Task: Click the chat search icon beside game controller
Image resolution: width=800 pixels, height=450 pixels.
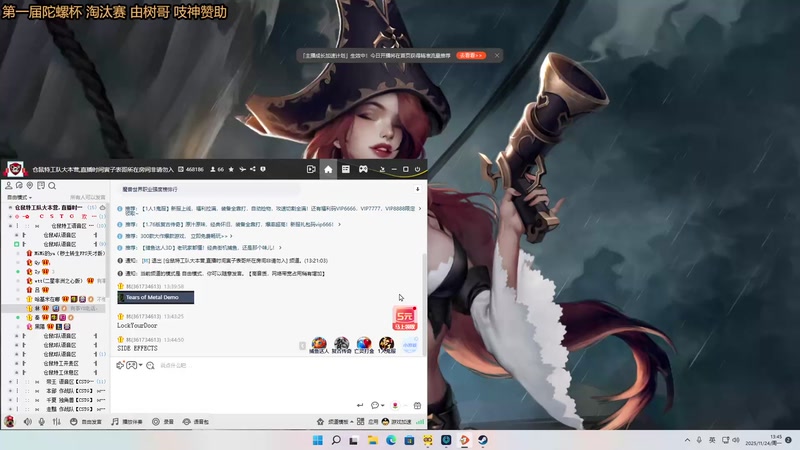Action: [150, 365]
